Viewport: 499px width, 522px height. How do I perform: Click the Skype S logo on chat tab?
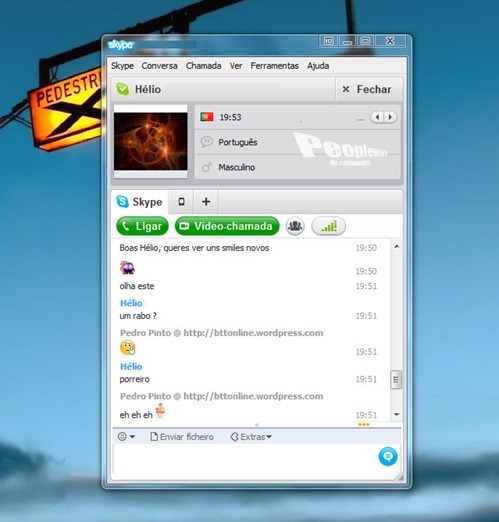point(122,202)
